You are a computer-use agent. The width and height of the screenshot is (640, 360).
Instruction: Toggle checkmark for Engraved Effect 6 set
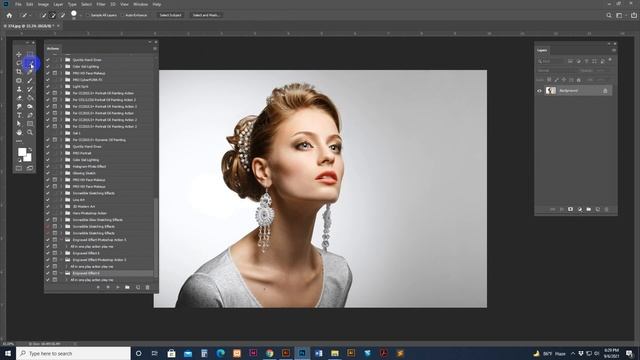(48, 273)
